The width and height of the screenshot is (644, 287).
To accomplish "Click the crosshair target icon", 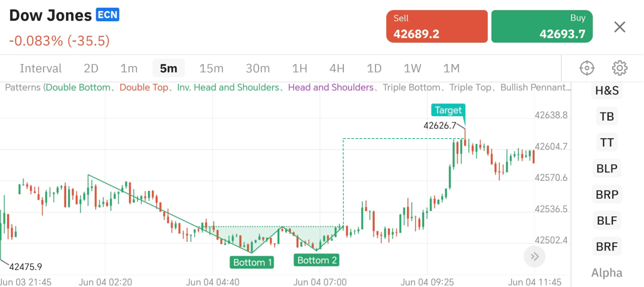I will coord(587,68).
